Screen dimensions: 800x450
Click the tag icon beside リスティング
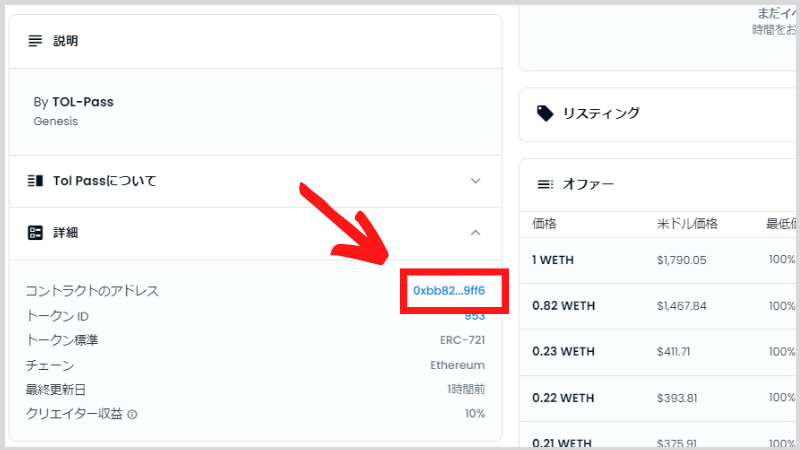tap(545, 113)
